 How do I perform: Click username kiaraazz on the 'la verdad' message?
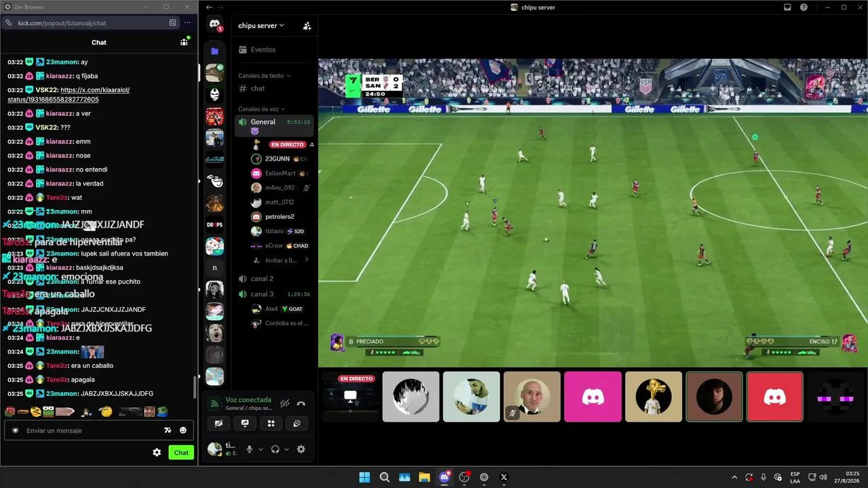[59, 184]
